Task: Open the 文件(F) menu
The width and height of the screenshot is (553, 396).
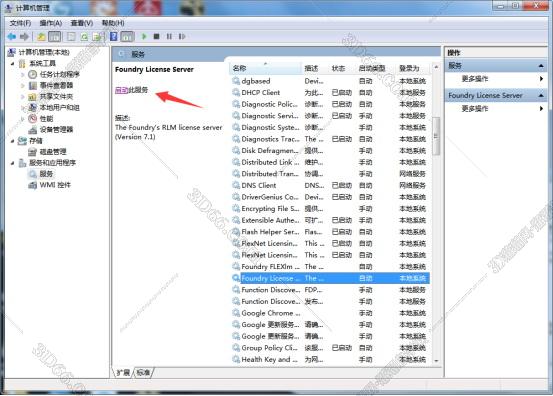Action: tap(20, 23)
